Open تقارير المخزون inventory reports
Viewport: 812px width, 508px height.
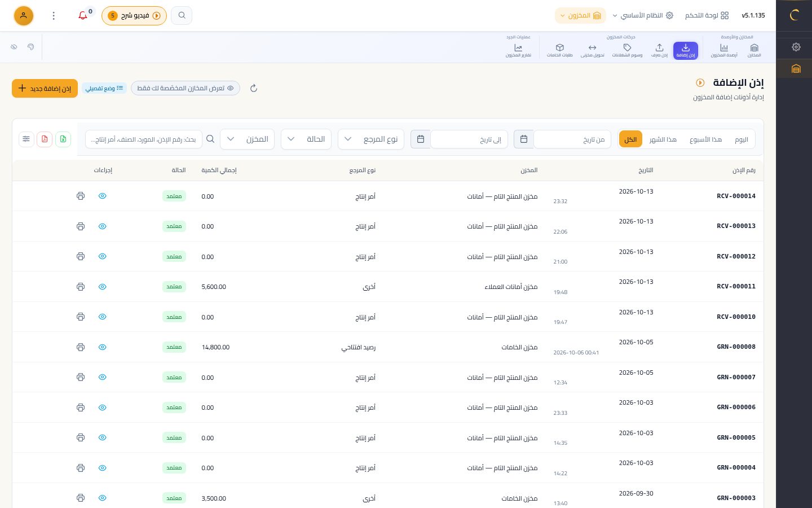(x=518, y=50)
